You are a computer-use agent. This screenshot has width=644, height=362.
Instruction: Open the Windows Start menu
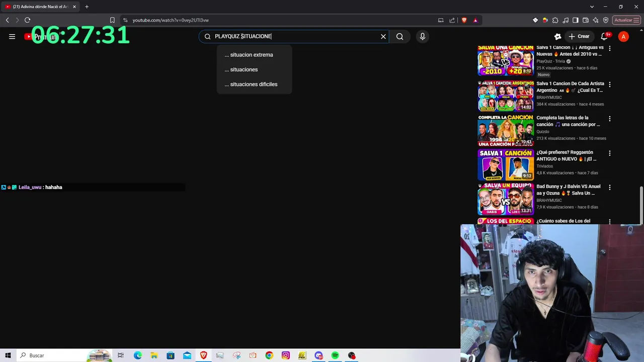coord(8,355)
